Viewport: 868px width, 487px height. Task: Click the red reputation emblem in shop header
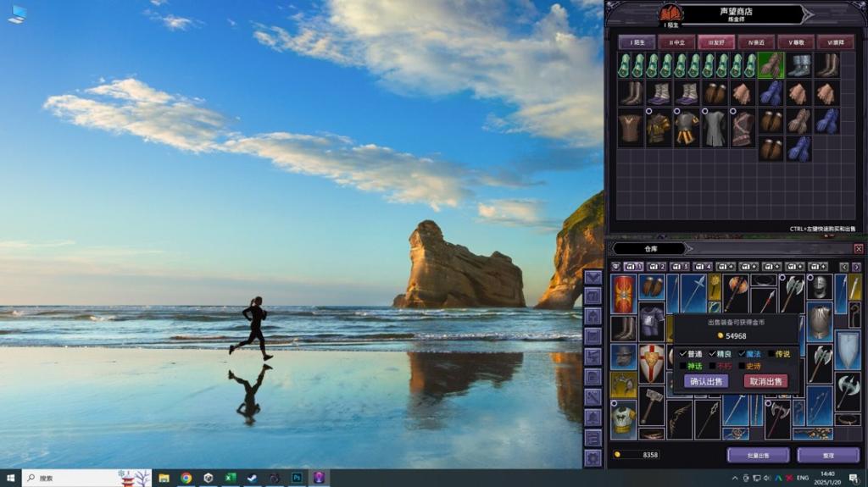(671, 13)
